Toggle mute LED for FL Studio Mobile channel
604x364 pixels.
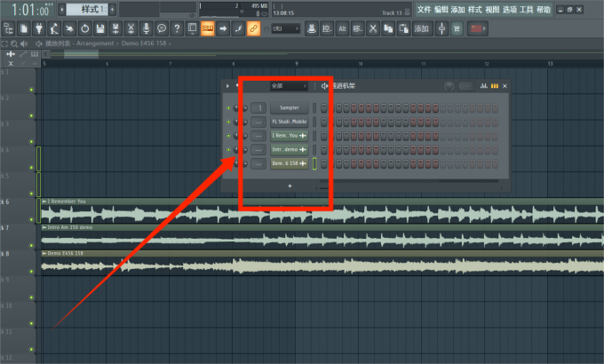pyautogui.click(x=228, y=122)
